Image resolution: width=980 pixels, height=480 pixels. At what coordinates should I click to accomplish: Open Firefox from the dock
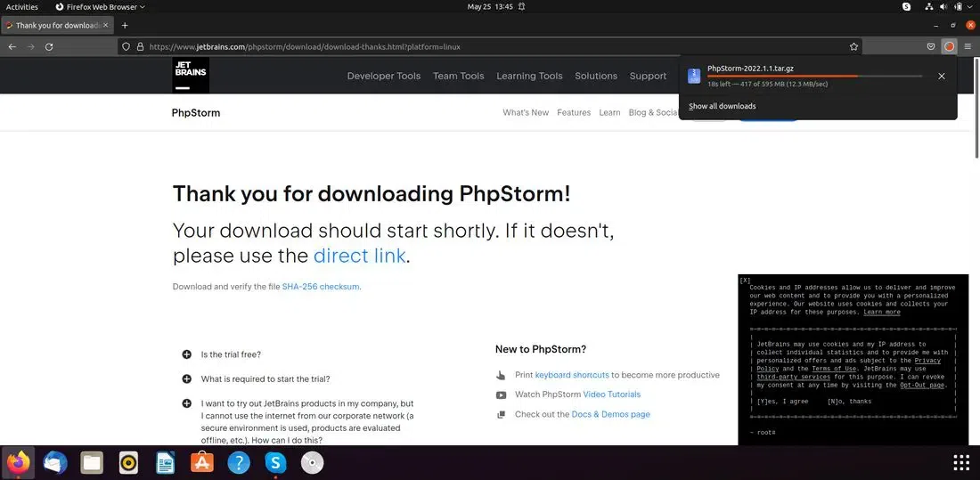pyautogui.click(x=18, y=463)
